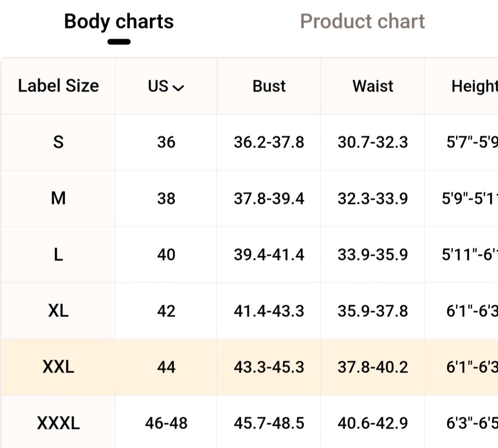
Task: Click the S label size cell
Action: (58, 142)
